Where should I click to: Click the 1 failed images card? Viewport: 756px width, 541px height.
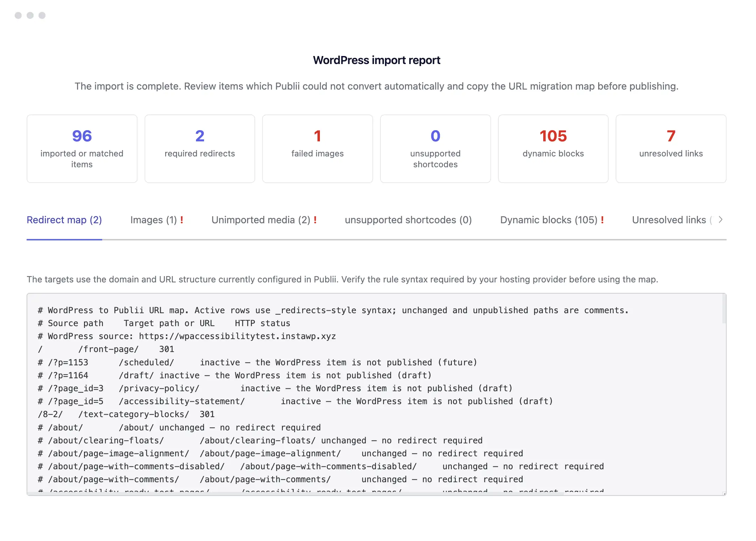(x=317, y=149)
